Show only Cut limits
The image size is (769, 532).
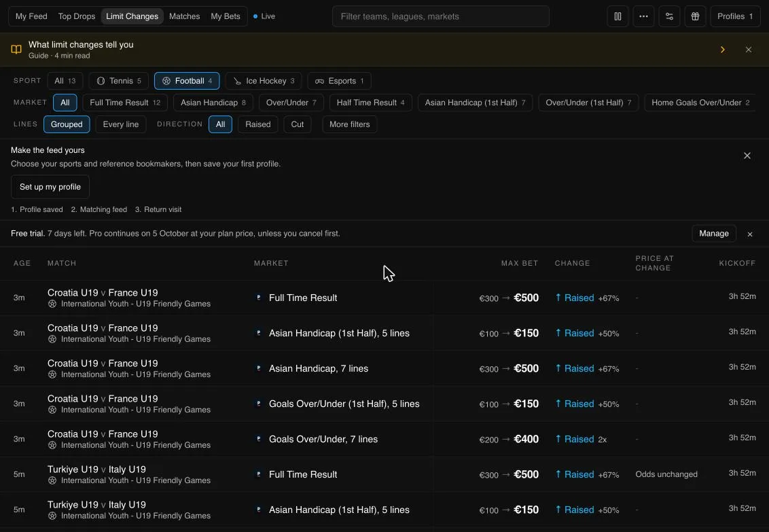[297, 124]
